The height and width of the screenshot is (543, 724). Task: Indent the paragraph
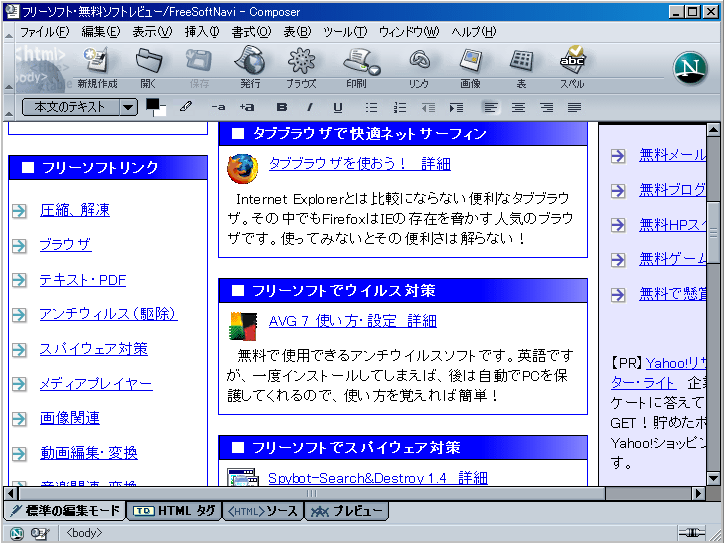pyautogui.click(x=456, y=108)
